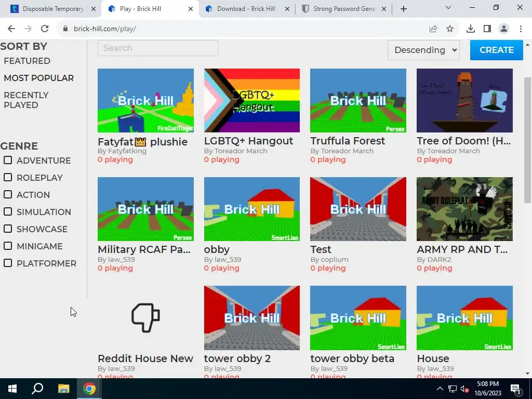Open the obby game thumbnail

coord(252,209)
